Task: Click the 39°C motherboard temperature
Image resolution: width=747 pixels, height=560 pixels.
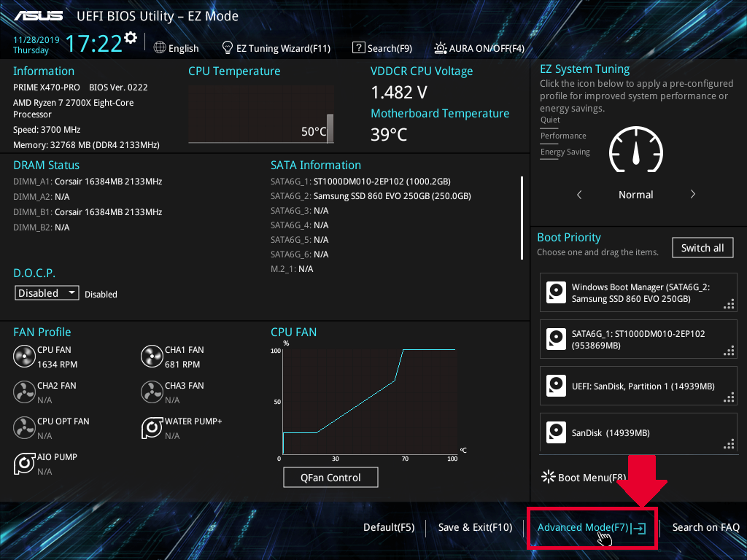Action: pyautogui.click(x=389, y=134)
